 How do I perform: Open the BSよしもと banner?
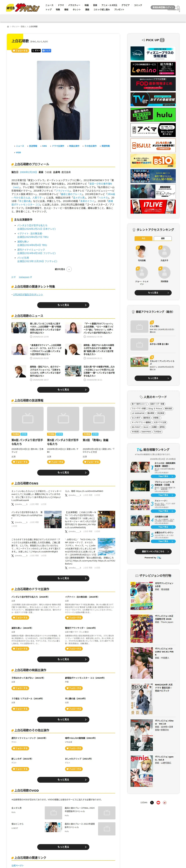tap(153, 145)
